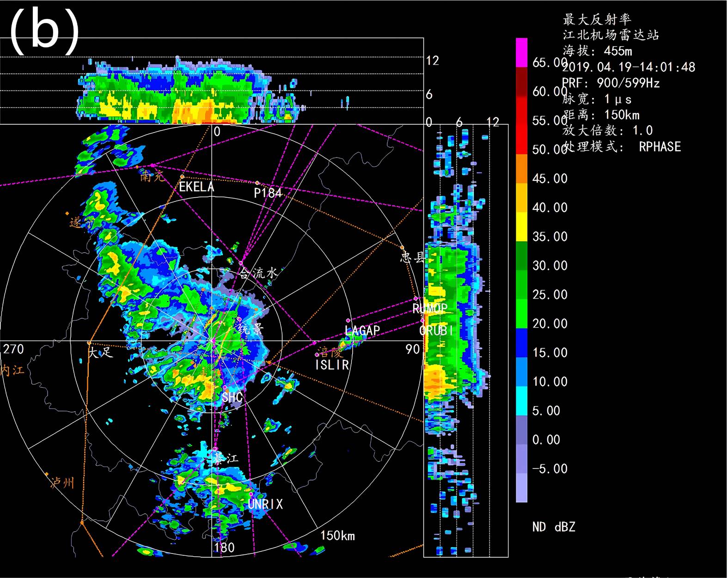Select the 270 azimuth label
Viewport: 728px width, 578px height.
(13, 349)
